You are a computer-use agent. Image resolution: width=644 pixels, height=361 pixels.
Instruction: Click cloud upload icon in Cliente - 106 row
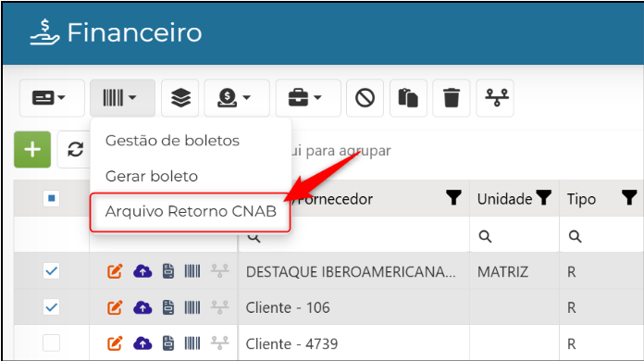(x=142, y=307)
